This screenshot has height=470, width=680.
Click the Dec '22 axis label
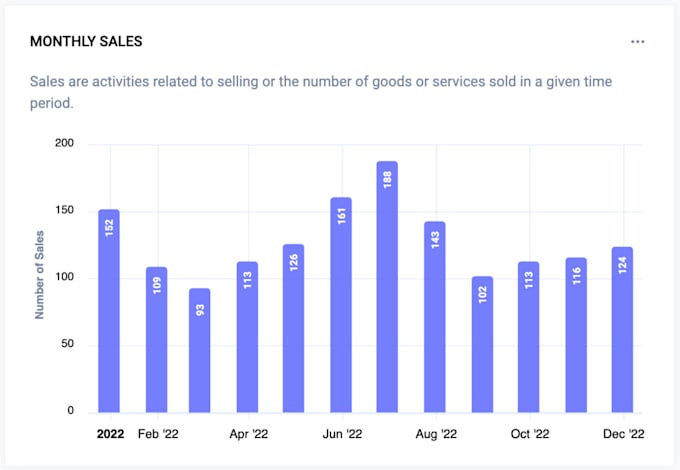pos(621,434)
